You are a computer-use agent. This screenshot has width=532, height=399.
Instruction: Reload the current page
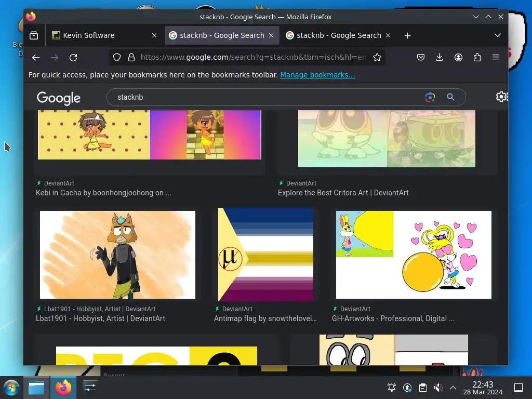[x=73, y=57]
